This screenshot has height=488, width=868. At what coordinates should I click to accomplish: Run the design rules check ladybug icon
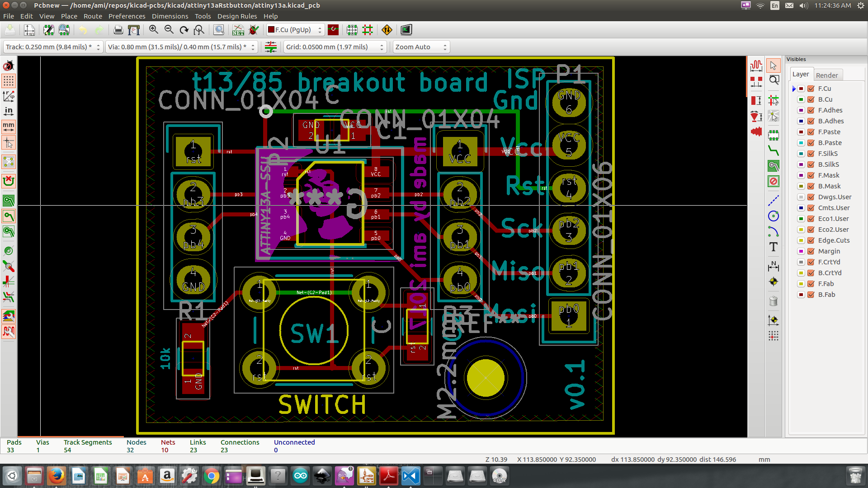pyautogui.click(x=254, y=30)
